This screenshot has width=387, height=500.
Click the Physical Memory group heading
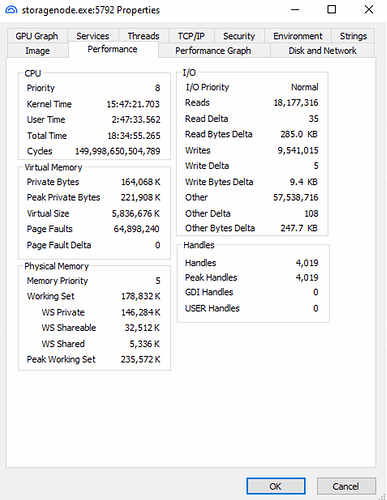point(57,266)
